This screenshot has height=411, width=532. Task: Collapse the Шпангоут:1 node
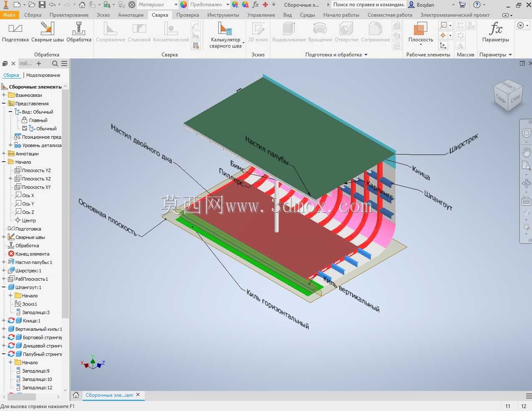(x=4, y=287)
